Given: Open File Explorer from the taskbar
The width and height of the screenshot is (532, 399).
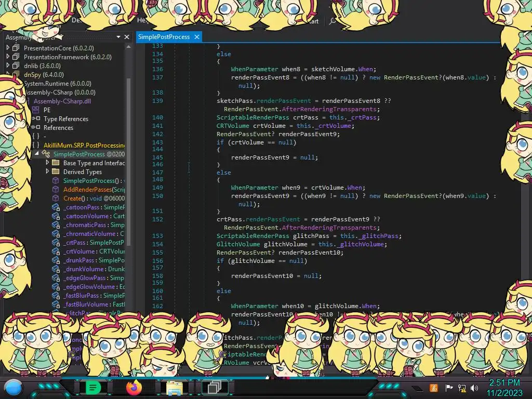Looking at the screenshot, I should pos(175,388).
